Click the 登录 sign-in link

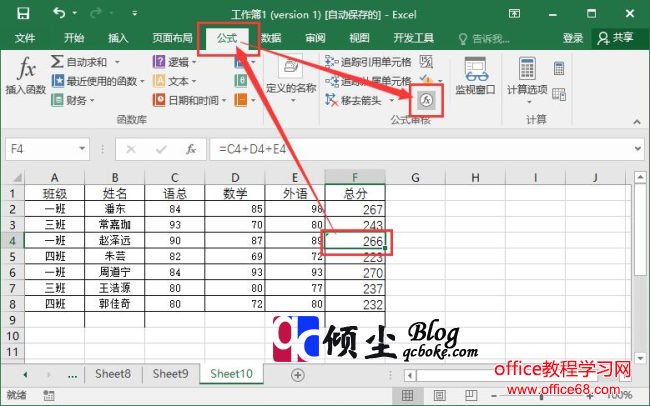(573, 38)
